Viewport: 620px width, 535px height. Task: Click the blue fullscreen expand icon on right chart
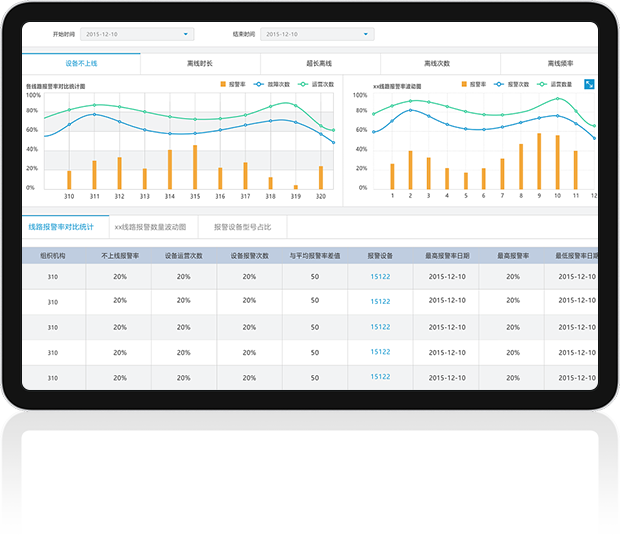589,85
